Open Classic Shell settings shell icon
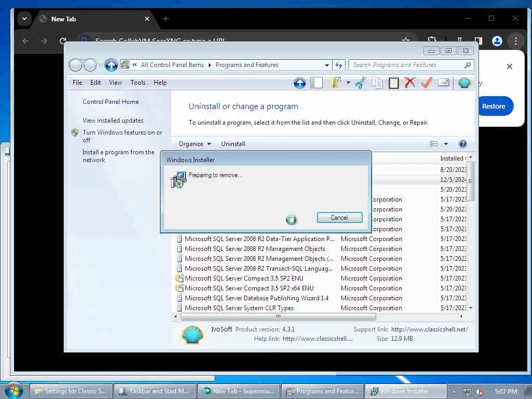 [464, 83]
